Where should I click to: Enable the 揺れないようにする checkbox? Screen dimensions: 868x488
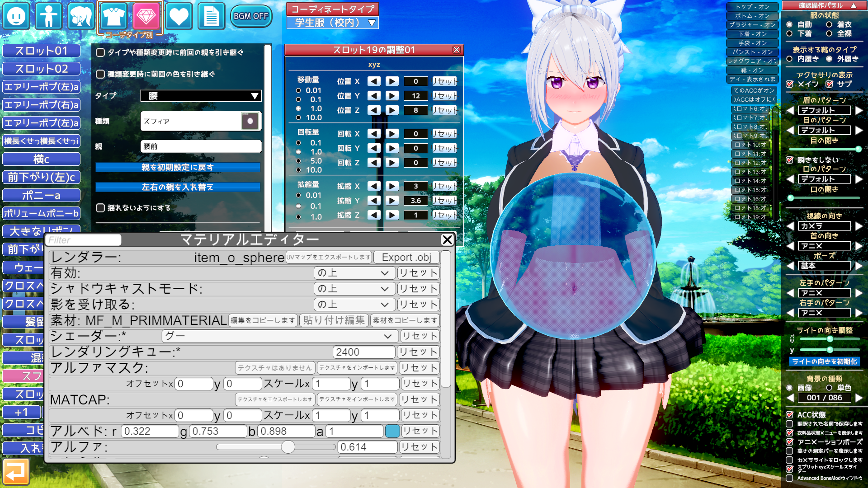[x=100, y=208]
